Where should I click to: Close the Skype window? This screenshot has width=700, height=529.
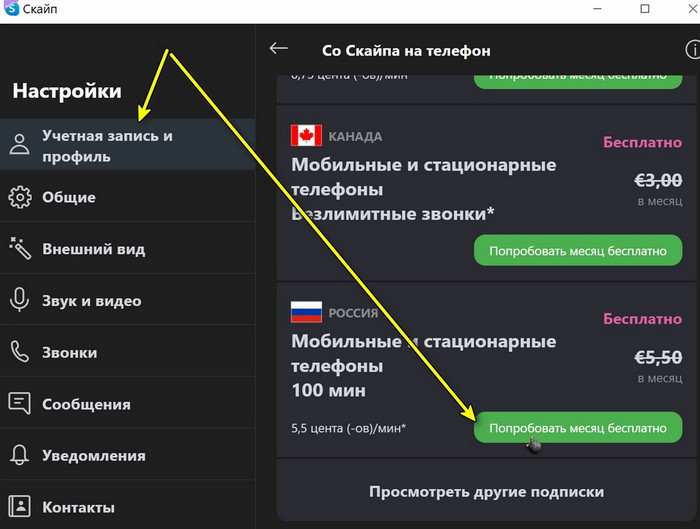pos(692,8)
